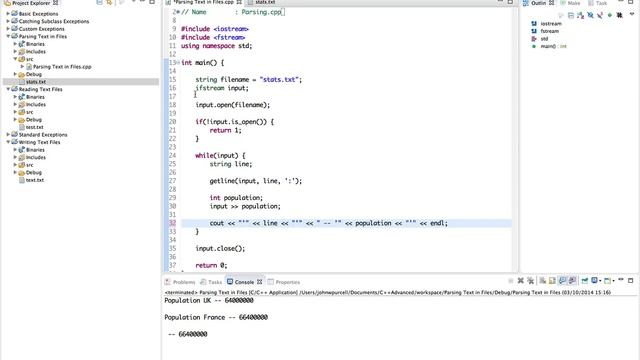Click the getline(input, line, ':') code line
Viewport: 640px width, 360px height.
(256, 181)
